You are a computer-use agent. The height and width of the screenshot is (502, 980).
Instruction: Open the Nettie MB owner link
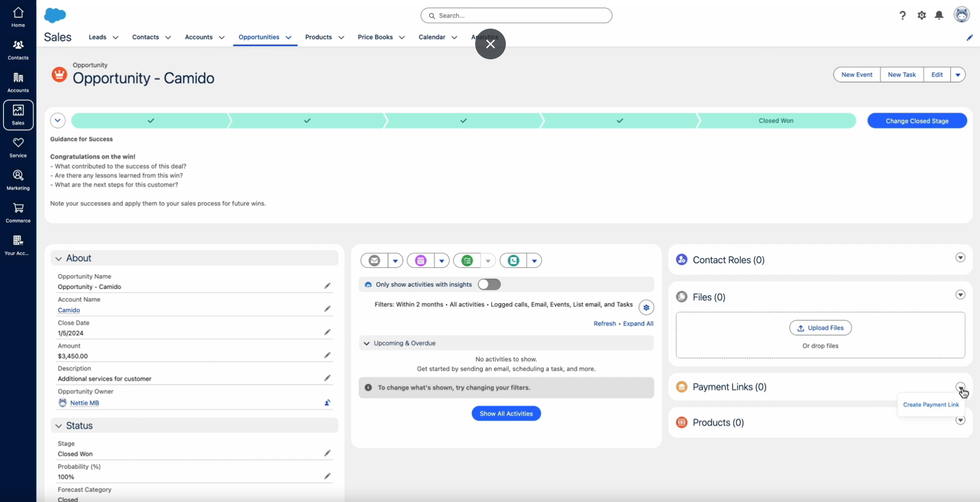84,403
